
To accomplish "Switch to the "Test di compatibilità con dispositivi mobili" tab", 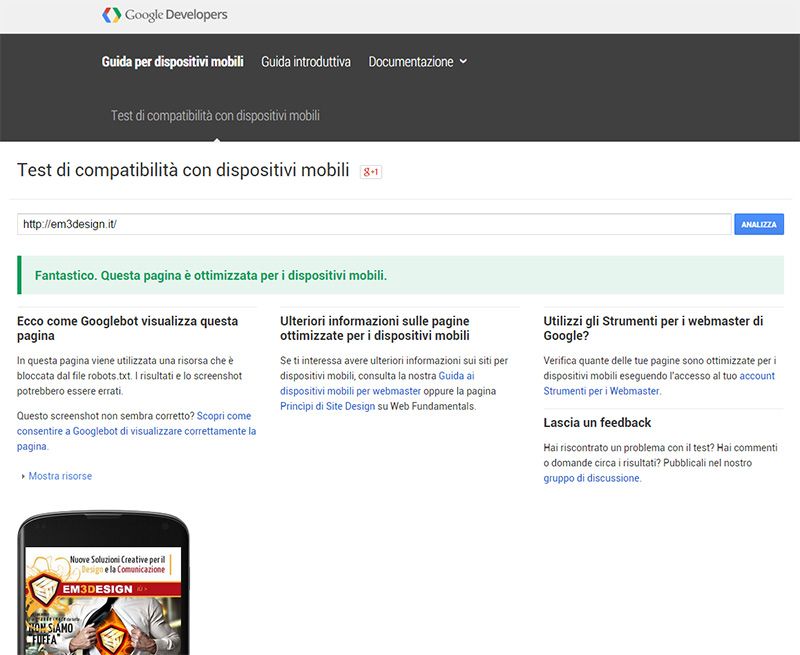I will 219,115.
